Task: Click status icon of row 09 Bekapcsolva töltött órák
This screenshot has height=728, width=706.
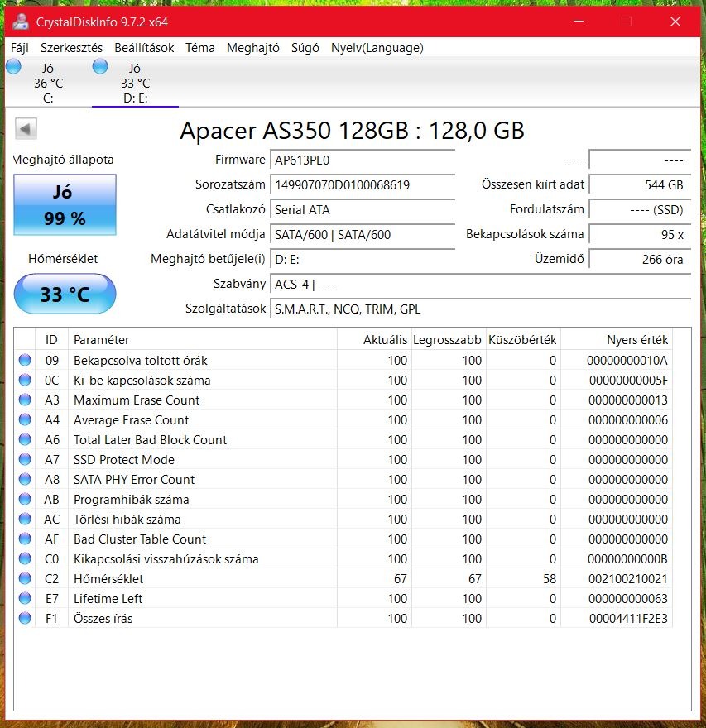Action: (25, 360)
